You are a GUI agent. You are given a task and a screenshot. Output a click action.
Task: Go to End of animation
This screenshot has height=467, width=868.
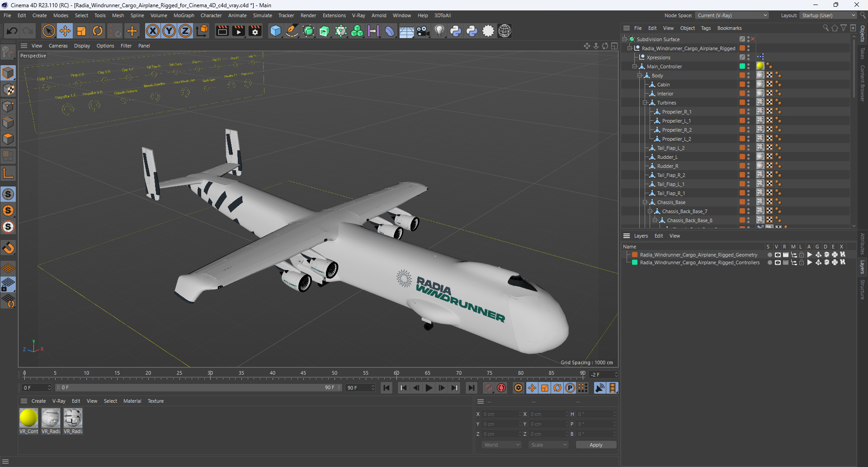[471, 388]
